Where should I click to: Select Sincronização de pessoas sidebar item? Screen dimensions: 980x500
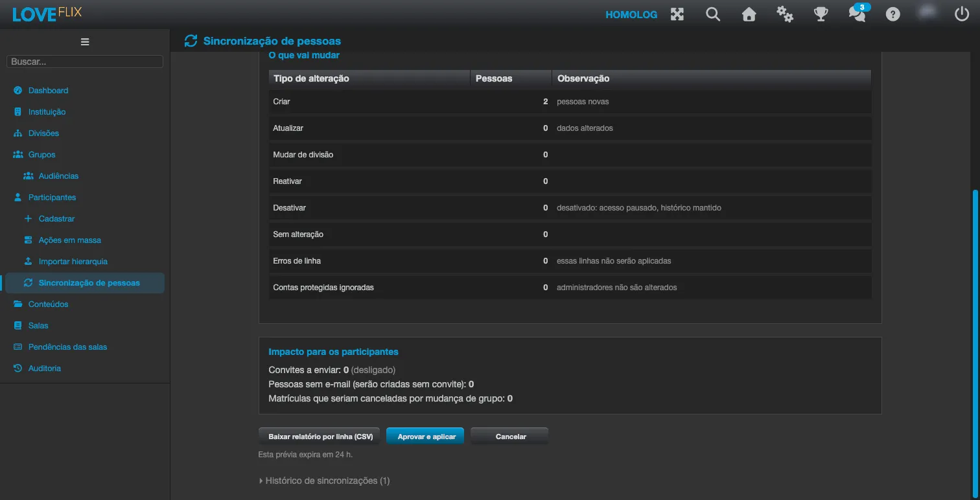point(84,283)
